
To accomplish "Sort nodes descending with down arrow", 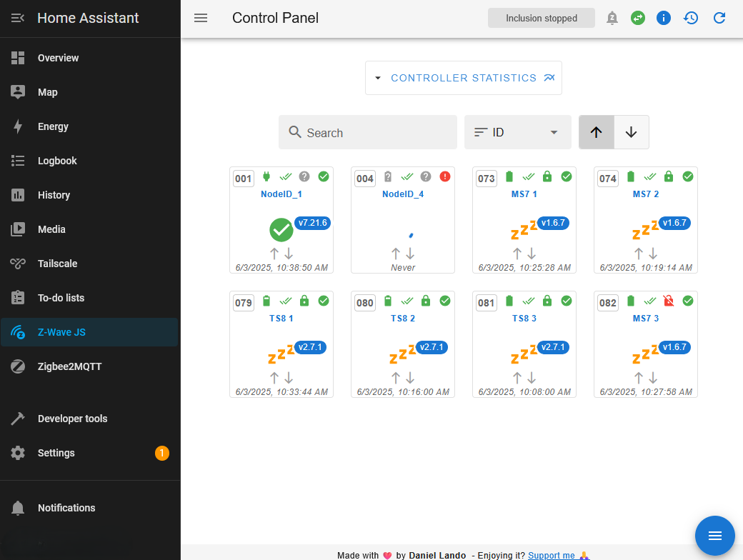I will click(x=631, y=132).
